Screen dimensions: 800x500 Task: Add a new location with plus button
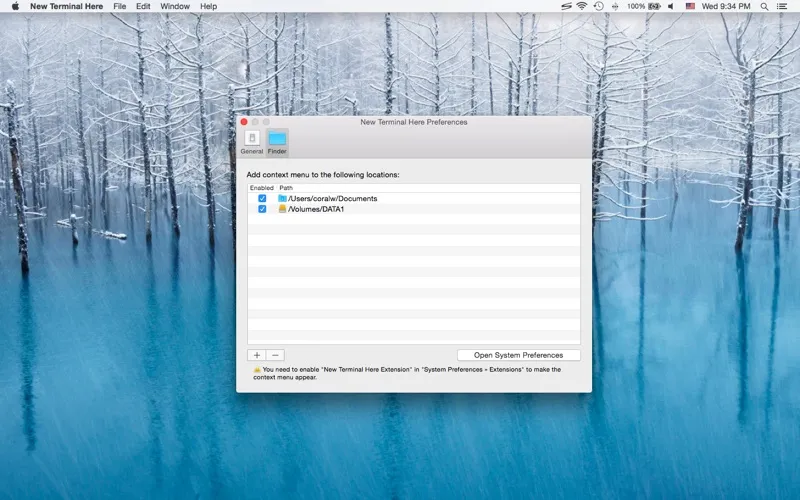pos(257,355)
